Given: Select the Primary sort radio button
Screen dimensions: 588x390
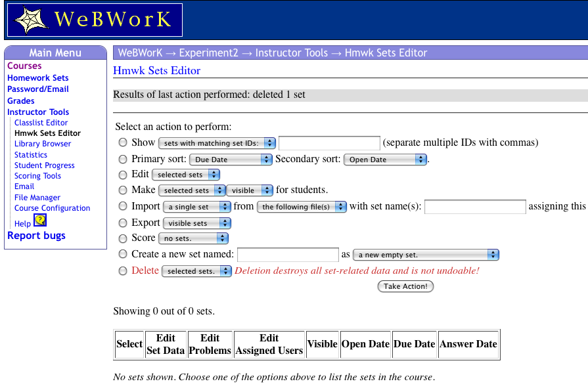Looking at the screenshot, I should (x=123, y=160).
